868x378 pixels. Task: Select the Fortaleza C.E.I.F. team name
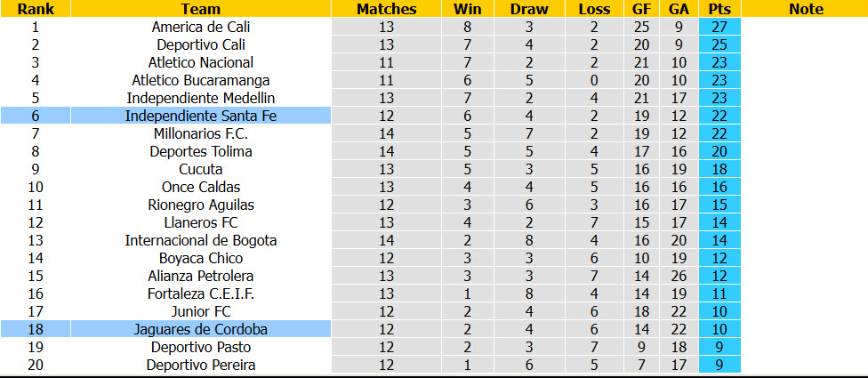[201, 294]
